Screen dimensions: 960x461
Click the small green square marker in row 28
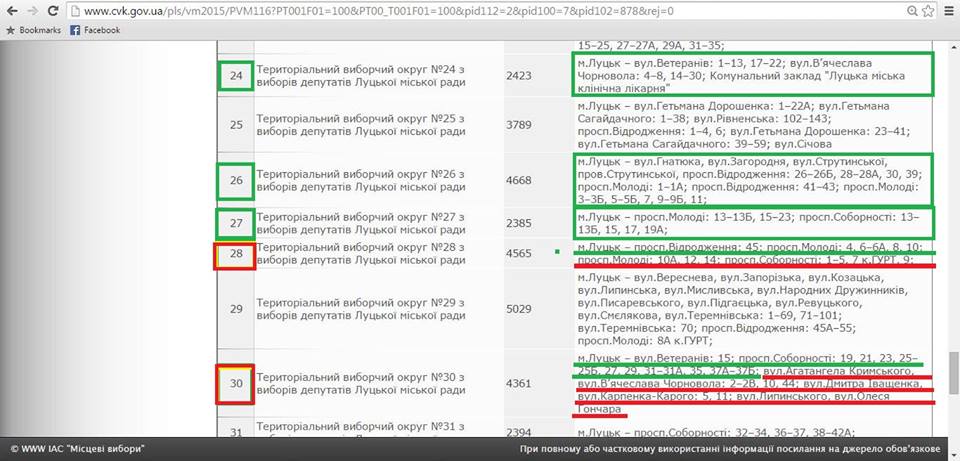click(x=557, y=252)
